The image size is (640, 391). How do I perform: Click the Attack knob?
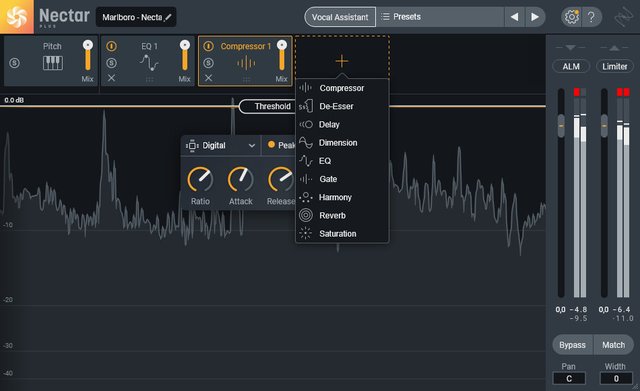pos(240,180)
